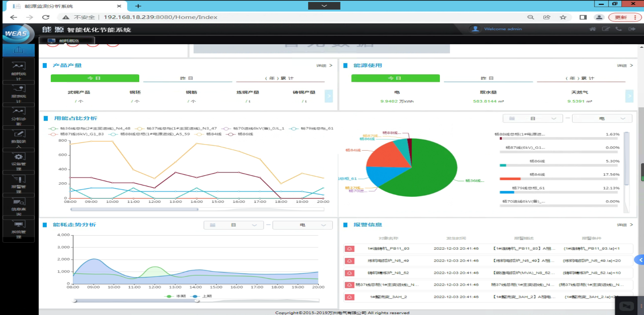Image resolution: width=644 pixels, height=315 pixels.
Task: Open 信息查询 in the left sidebar
Action: pos(18,206)
